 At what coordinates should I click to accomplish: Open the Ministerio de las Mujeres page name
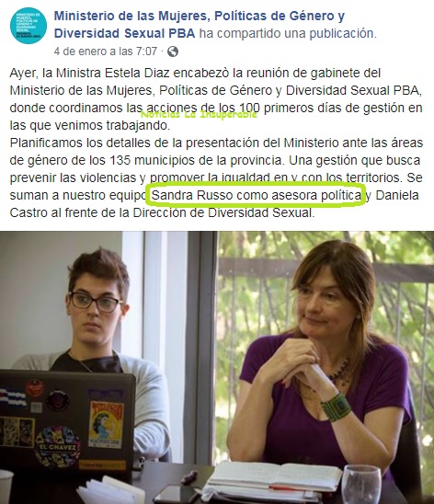click(x=200, y=25)
